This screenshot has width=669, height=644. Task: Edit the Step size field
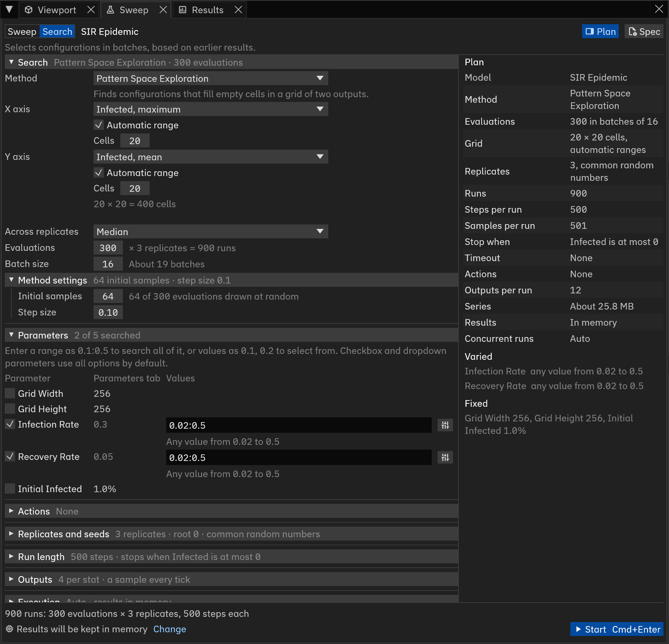pyautogui.click(x=108, y=312)
